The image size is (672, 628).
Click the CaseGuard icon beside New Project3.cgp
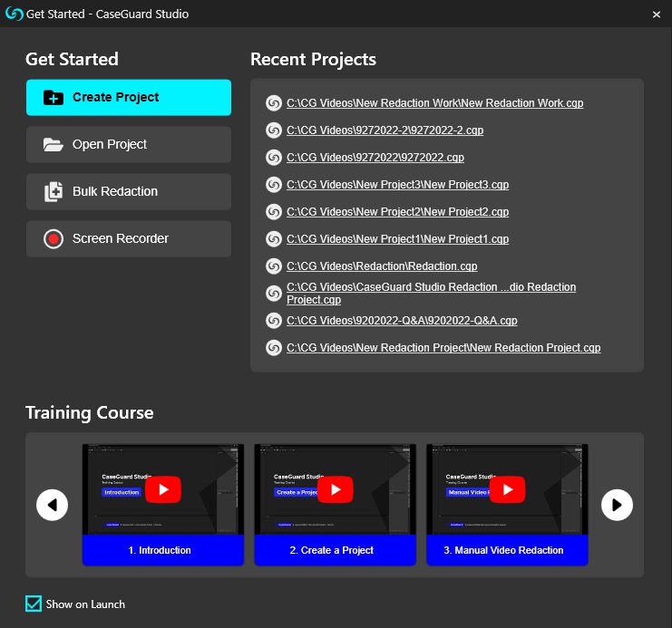coord(274,185)
